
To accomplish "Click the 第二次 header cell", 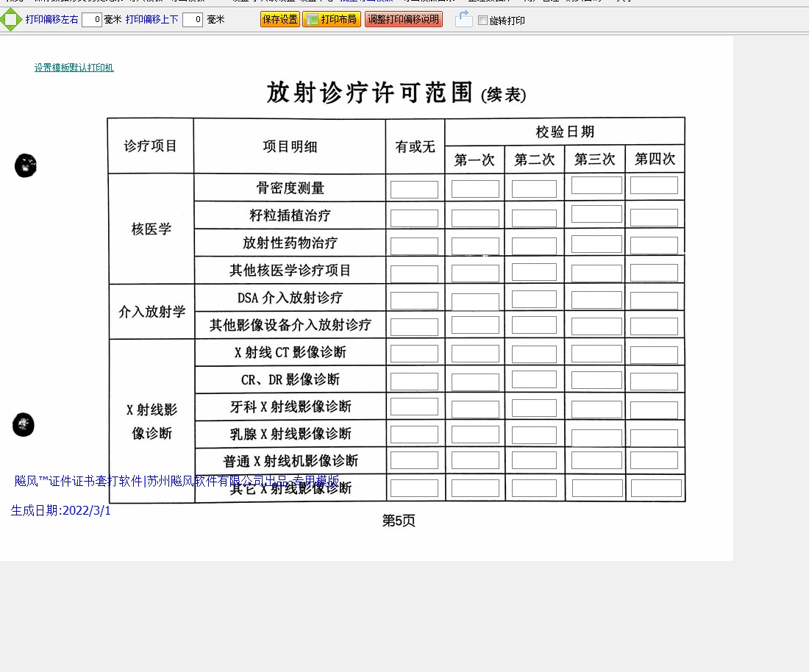I will click(535, 160).
